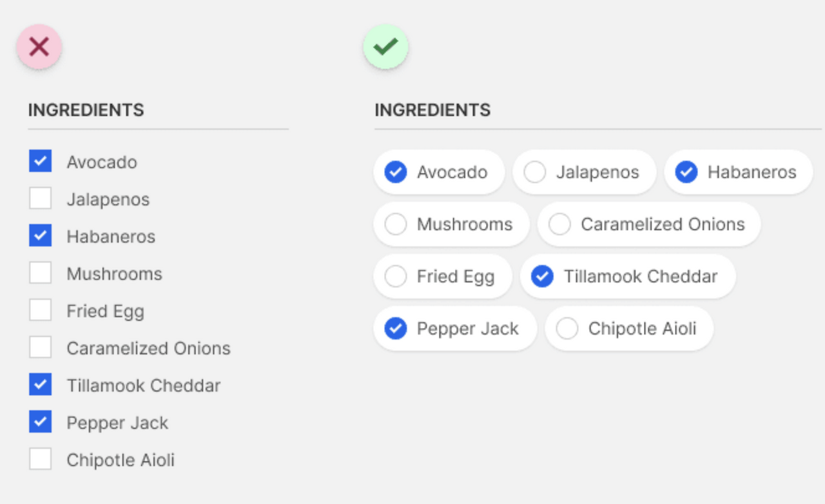Image resolution: width=825 pixels, height=504 pixels.
Task: Check Caramelized Onions in the checkbox list
Action: [x=40, y=348]
